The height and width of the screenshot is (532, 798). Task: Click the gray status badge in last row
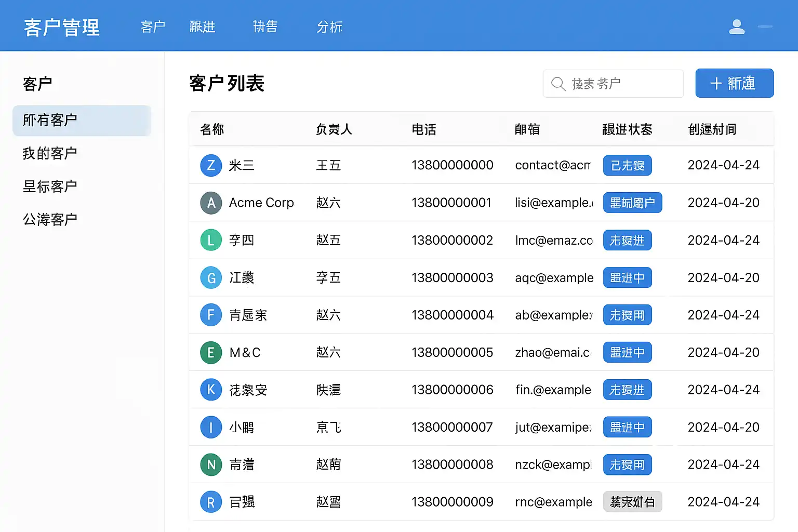(x=632, y=502)
